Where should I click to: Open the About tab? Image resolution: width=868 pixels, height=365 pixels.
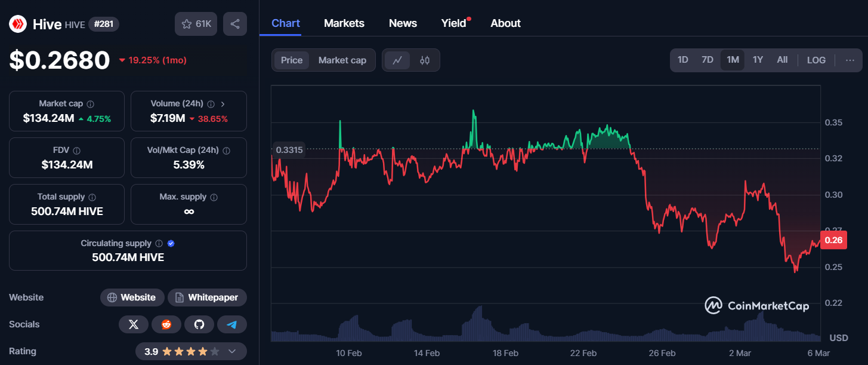point(505,23)
